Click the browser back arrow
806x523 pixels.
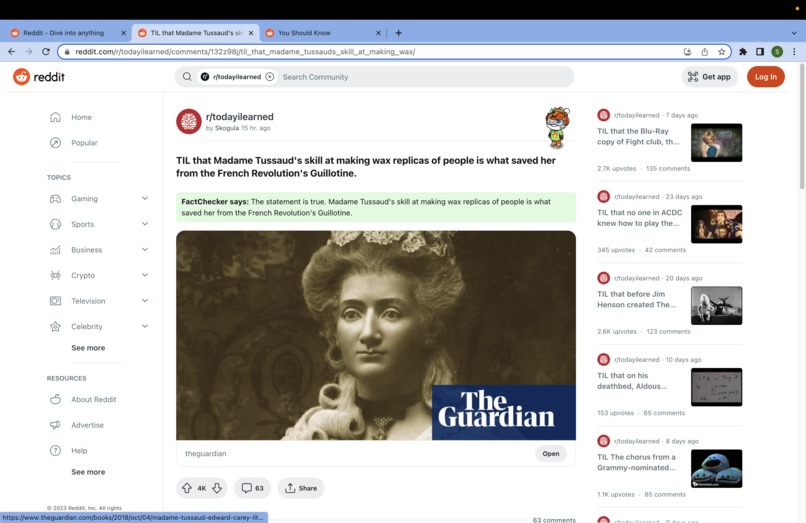point(11,51)
